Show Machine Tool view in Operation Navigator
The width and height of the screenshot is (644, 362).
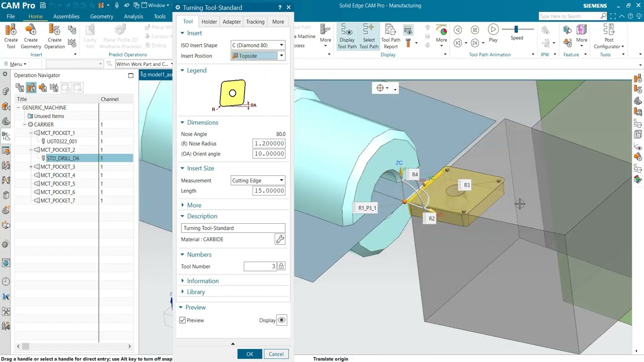click(x=31, y=88)
